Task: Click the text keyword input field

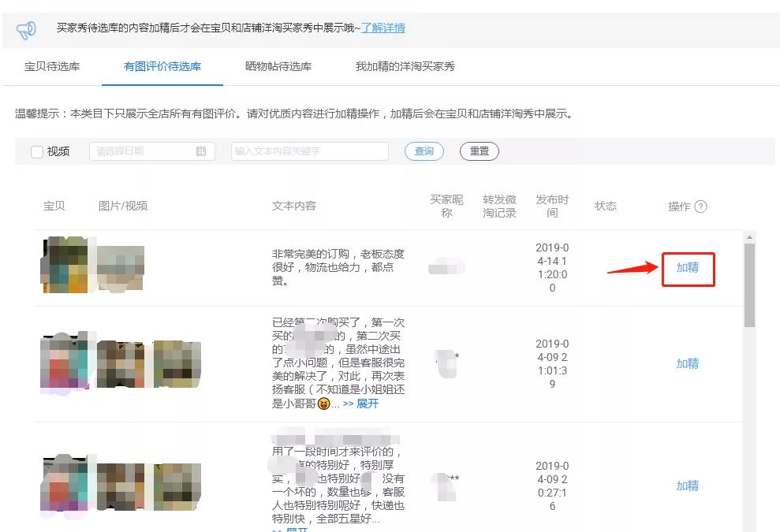Action: pyautogui.click(x=310, y=151)
